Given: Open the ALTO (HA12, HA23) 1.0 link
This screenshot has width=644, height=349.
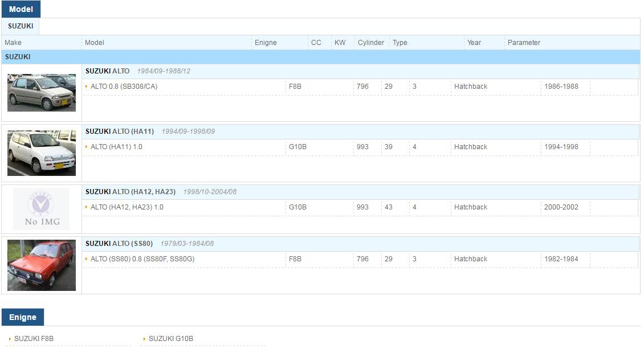Looking at the screenshot, I should pyautogui.click(x=127, y=207).
